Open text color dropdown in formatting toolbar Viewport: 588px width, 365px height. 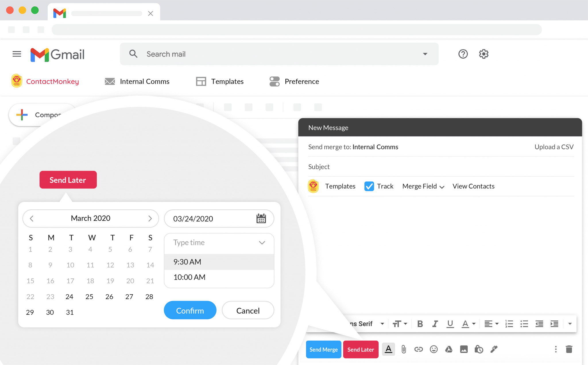(x=469, y=324)
